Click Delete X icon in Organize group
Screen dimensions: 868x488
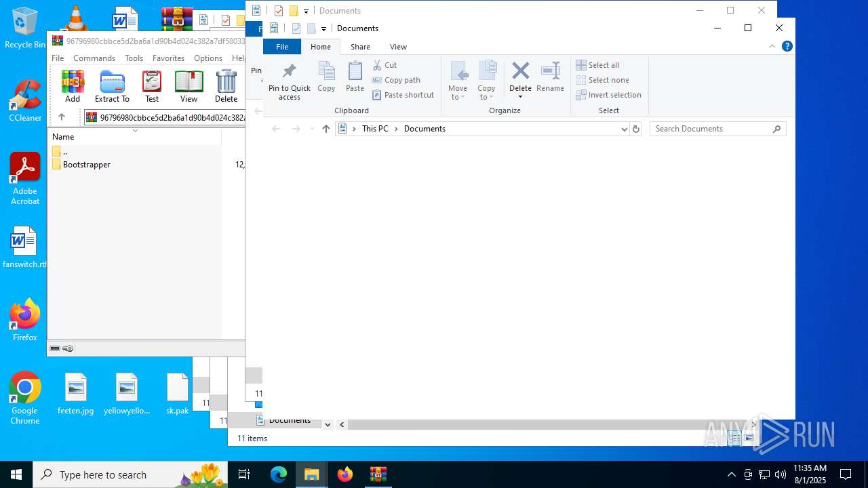point(520,70)
